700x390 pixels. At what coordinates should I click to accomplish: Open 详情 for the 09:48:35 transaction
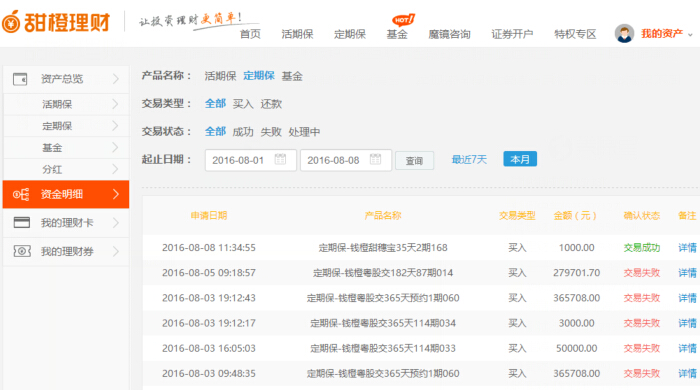click(x=687, y=373)
